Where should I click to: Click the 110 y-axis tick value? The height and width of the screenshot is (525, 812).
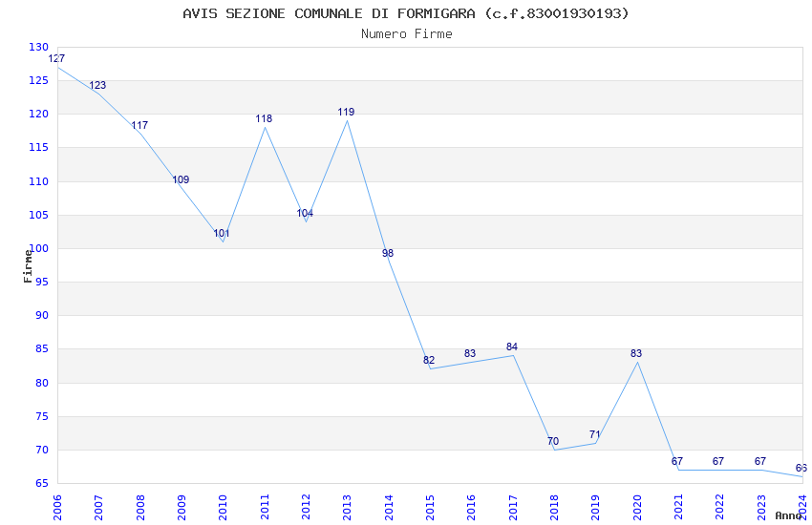click(39, 181)
